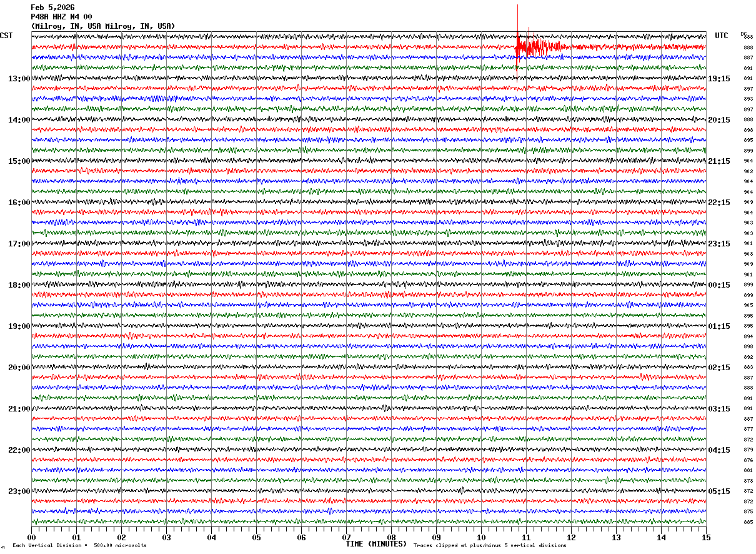Click the '22:15' UTC time label
The height and width of the screenshot is (554, 756).
point(719,203)
